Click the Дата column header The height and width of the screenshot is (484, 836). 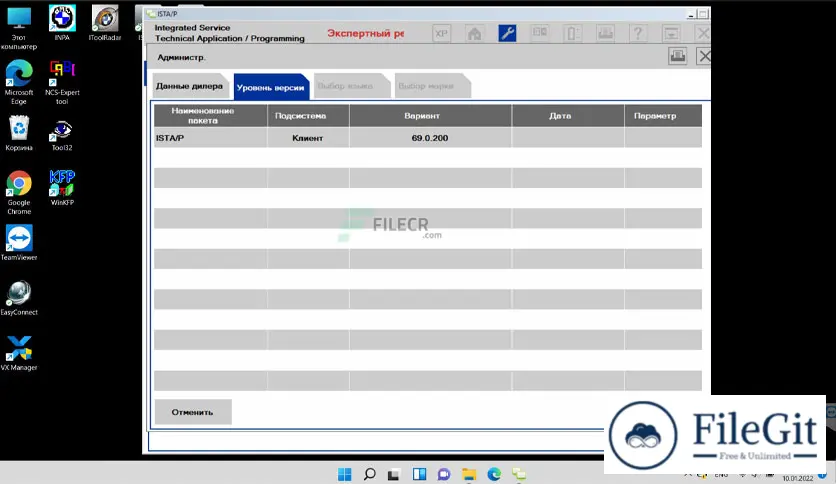click(x=568, y=116)
